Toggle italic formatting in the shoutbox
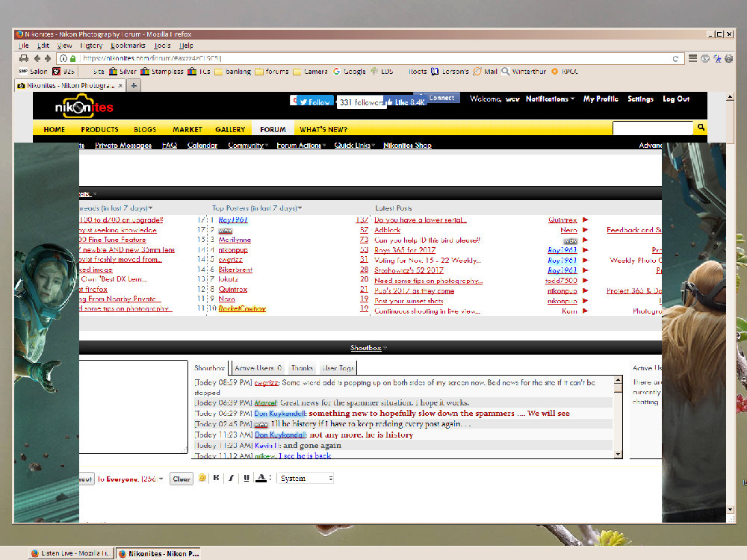The image size is (747, 560). [x=231, y=479]
